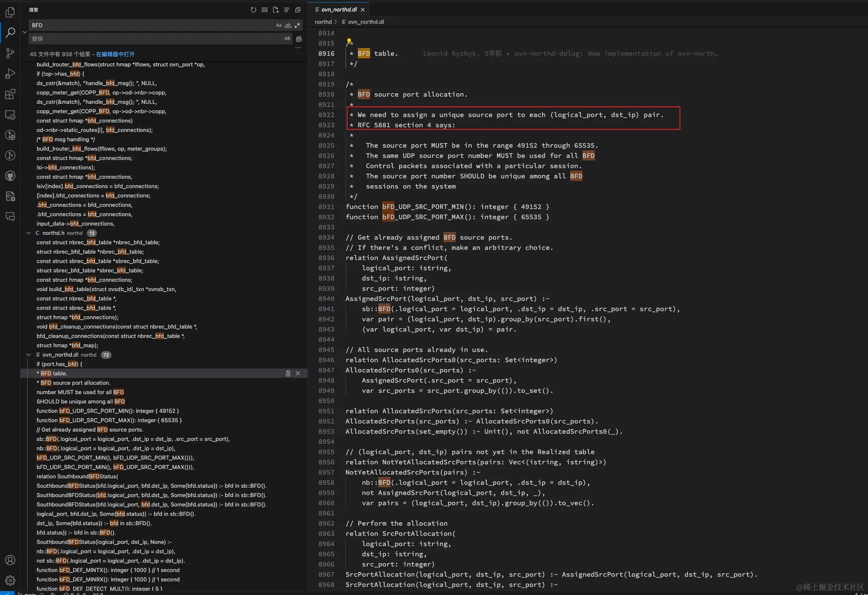The image size is (868, 595).
Task: Click the northd.h result count badge 12
Action: [x=92, y=233]
